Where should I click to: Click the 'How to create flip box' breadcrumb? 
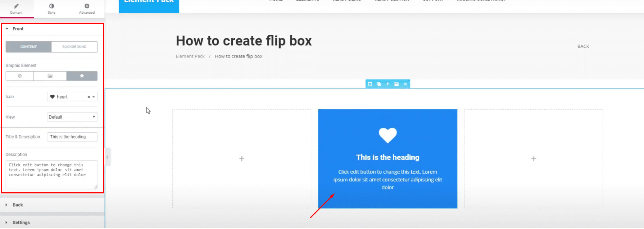(x=239, y=56)
